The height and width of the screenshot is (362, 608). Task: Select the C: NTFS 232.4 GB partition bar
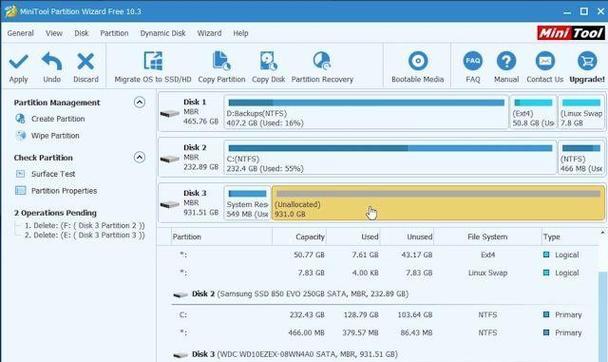tap(390, 158)
